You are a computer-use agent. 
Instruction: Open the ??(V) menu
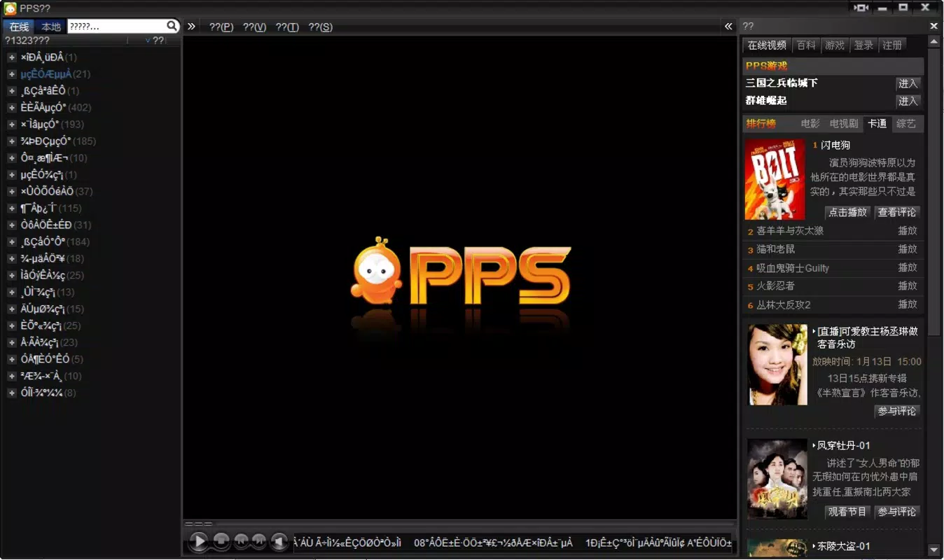(254, 27)
